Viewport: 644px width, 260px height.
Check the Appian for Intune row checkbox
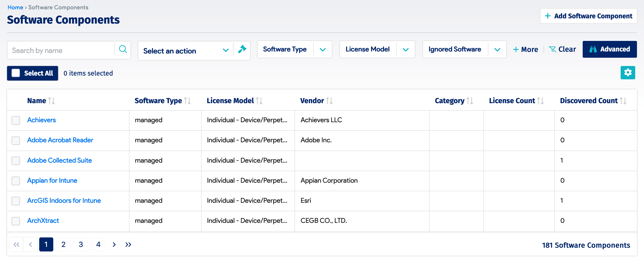pyautogui.click(x=16, y=181)
